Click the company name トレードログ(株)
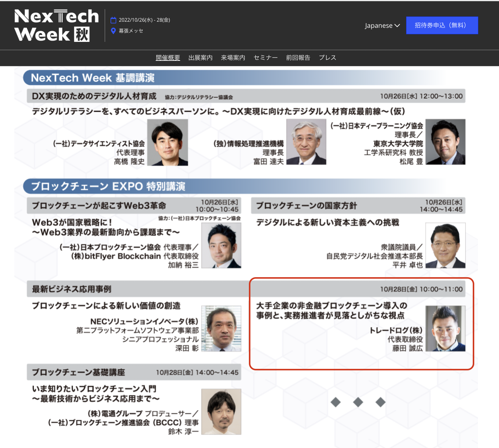 pos(396,330)
